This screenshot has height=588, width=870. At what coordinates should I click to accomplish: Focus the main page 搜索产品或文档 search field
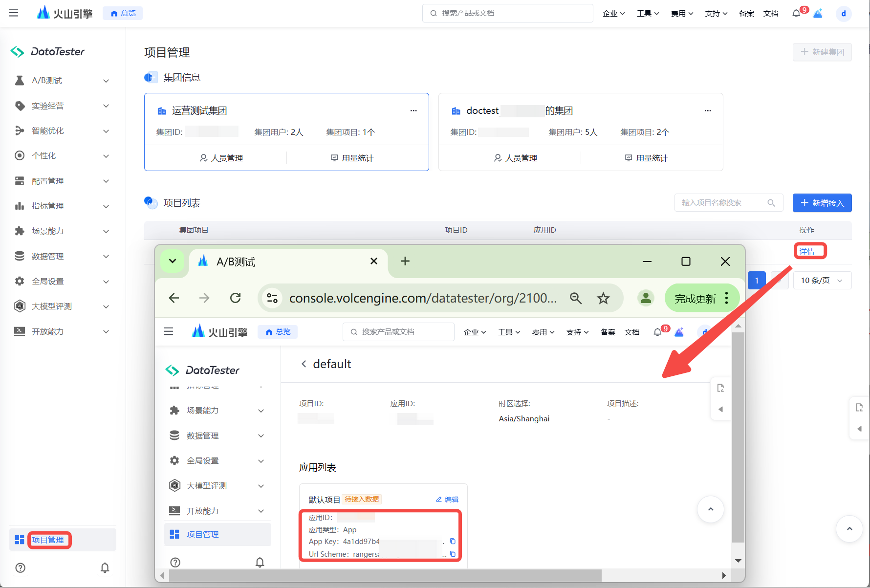point(507,13)
